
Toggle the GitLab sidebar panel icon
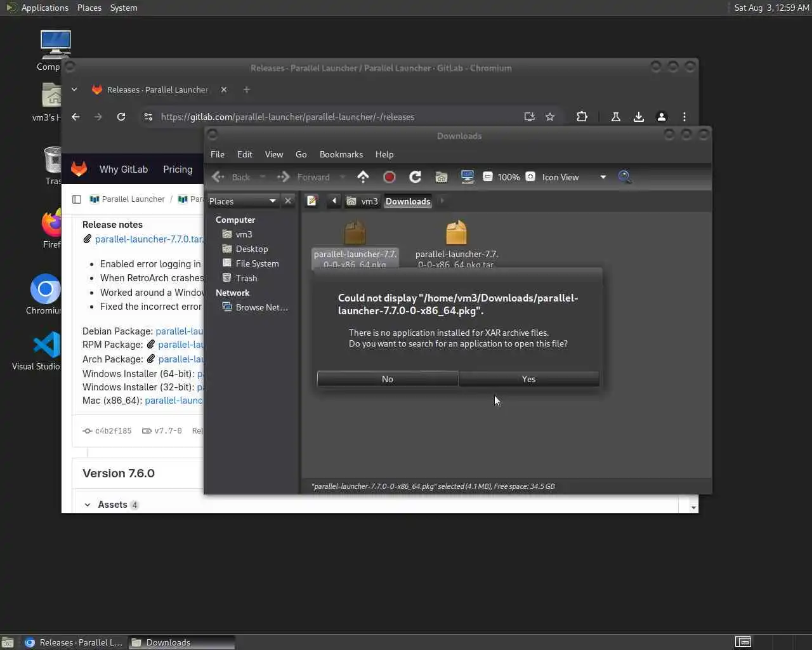(x=77, y=199)
